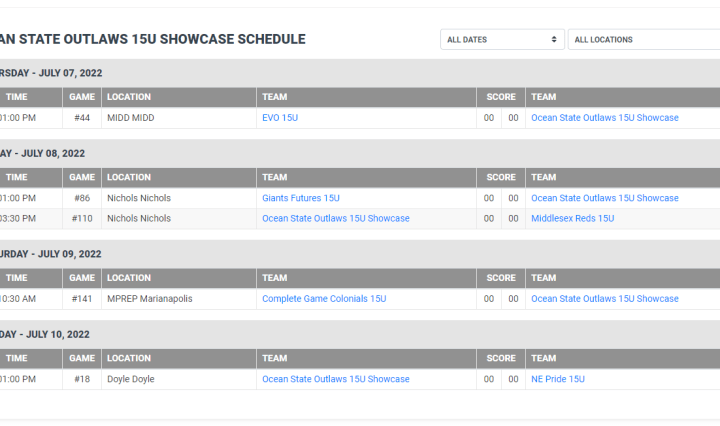Image resolution: width=720 pixels, height=426 pixels.
Task: Select Ocean State Outlaws link in game #18 row
Action: click(x=335, y=380)
